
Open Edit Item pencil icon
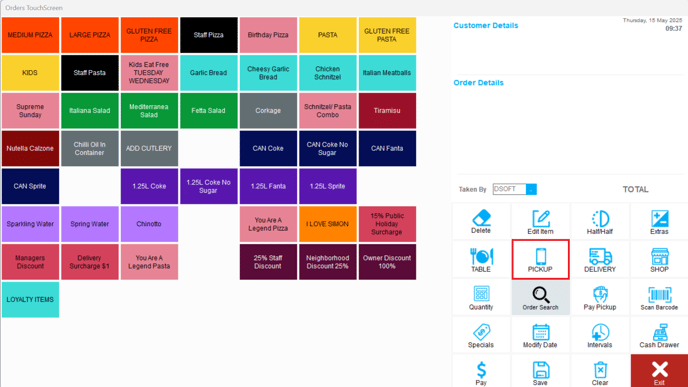point(541,218)
